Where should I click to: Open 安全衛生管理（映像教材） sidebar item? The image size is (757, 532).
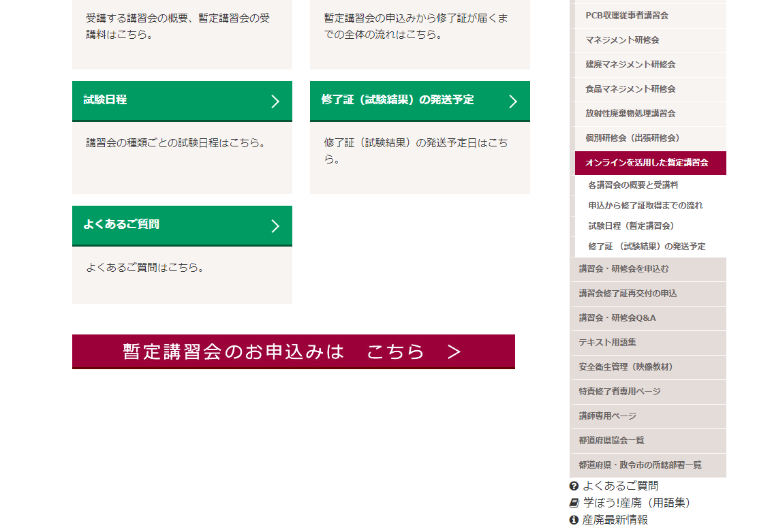(x=625, y=367)
